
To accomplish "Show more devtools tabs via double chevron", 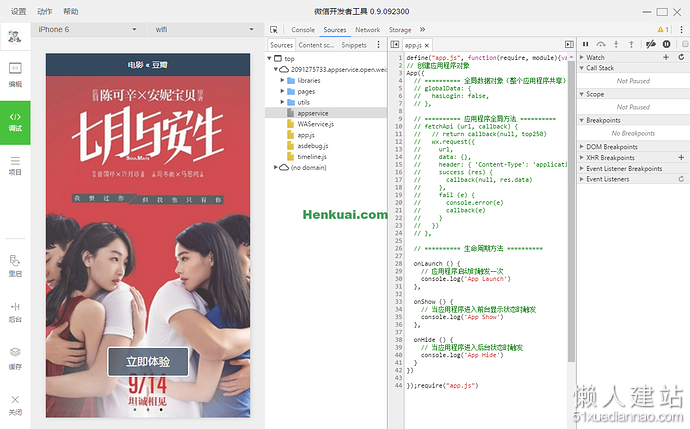I will 422,29.
